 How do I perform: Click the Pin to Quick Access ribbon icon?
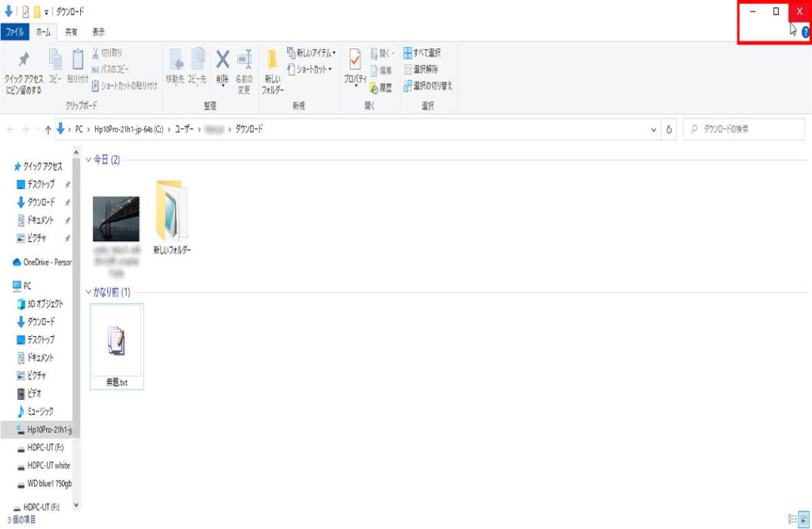(x=23, y=63)
